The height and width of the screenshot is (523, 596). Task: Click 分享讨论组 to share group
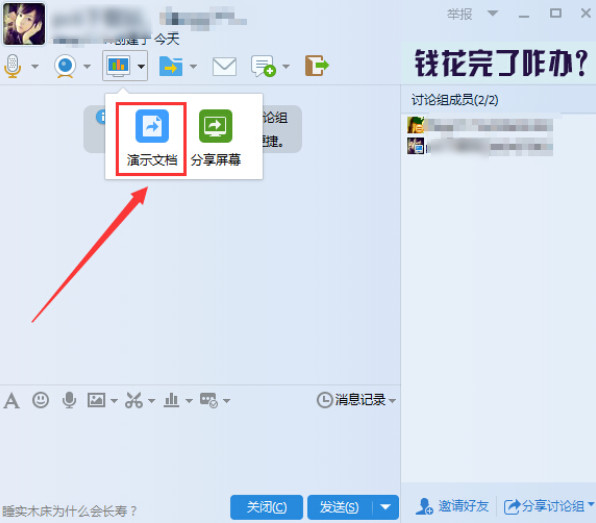(549, 506)
